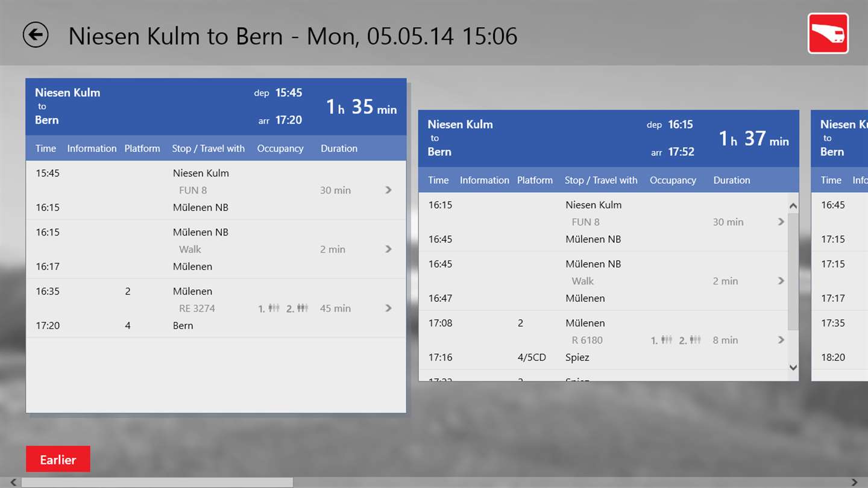Click 'Occupancy' column header in first card

tap(280, 148)
